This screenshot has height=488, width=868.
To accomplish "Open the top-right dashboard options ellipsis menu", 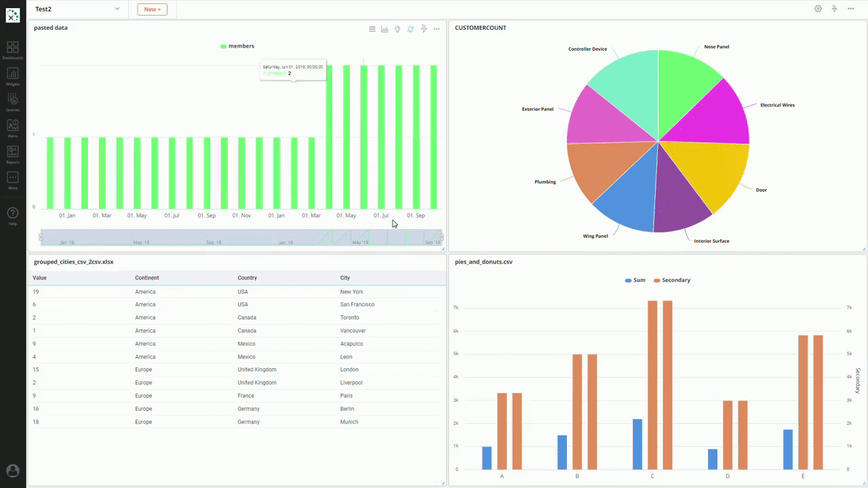I will tap(851, 9).
